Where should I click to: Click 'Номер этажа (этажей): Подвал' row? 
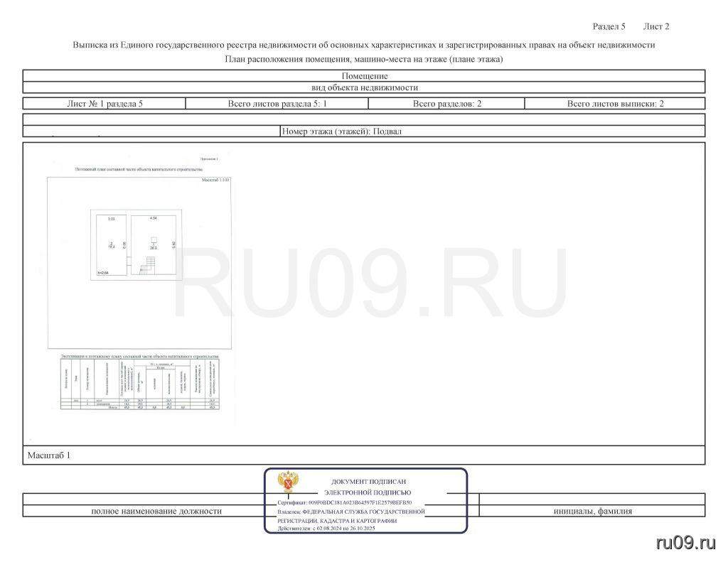coord(346,131)
